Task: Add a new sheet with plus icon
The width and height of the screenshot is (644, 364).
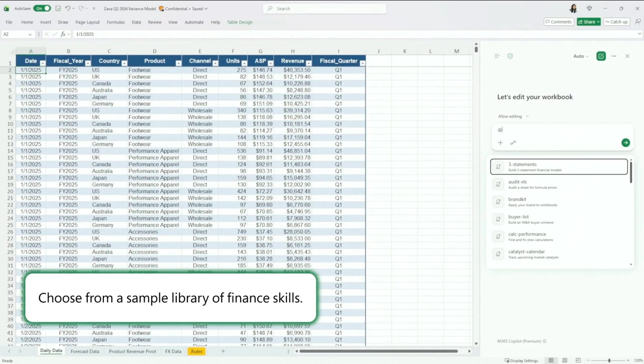Action: pyautogui.click(x=223, y=351)
